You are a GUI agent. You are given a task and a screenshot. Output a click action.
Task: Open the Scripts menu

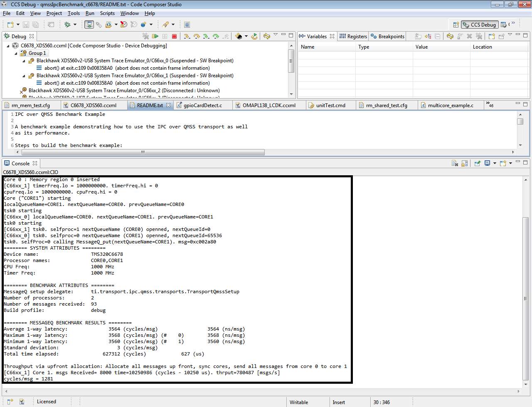coord(107,13)
